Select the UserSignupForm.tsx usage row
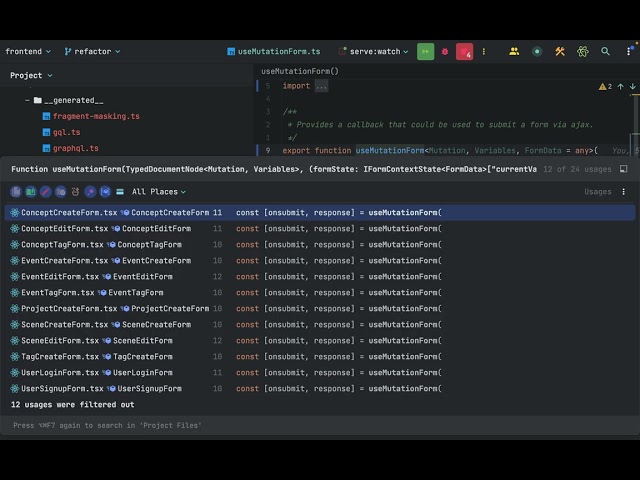The height and width of the screenshot is (480, 640). (x=320, y=389)
